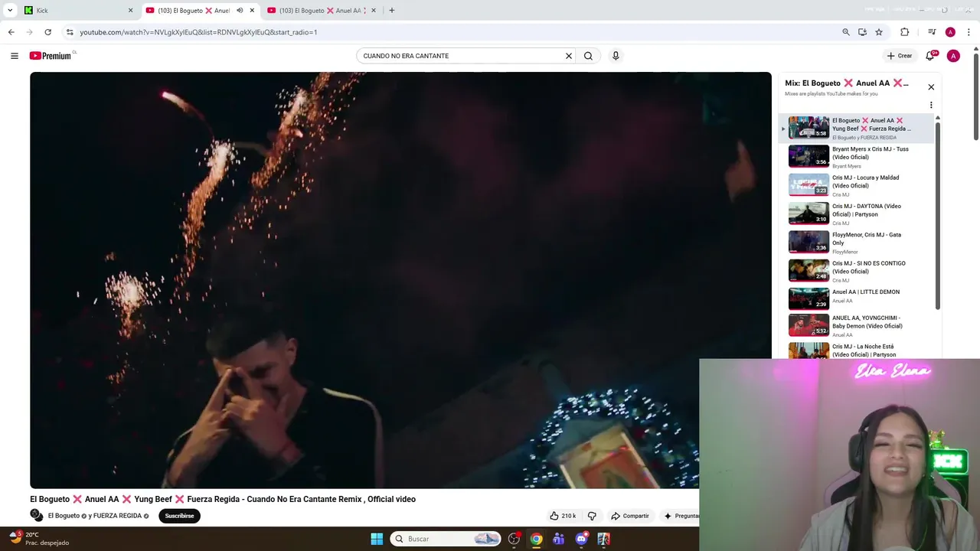980x551 pixels.
Task: Reload the page
Action: [47, 32]
